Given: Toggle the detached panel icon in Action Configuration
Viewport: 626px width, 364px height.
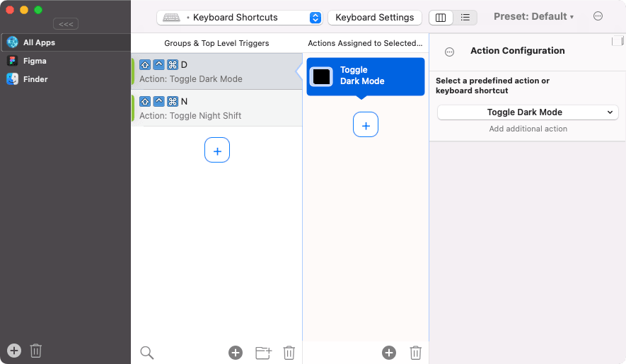Looking at the screenshot, I should pyautogui.click(x=618, y=41).
